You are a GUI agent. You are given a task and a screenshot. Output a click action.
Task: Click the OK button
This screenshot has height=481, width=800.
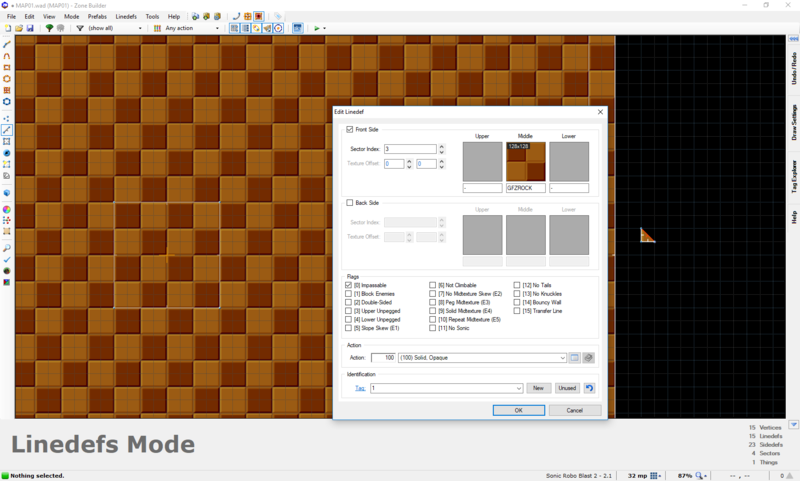[x=518, y=410]
